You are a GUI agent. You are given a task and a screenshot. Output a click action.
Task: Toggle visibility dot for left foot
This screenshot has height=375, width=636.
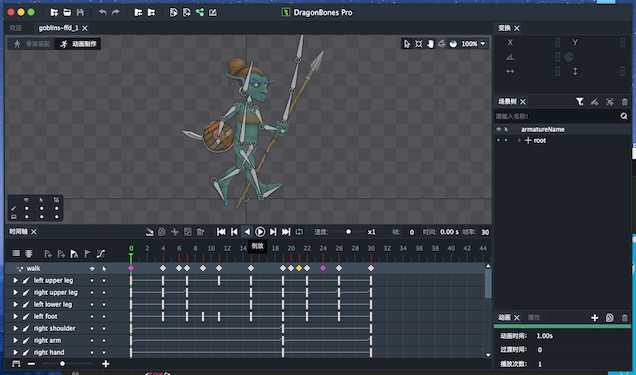click(92, 317)
